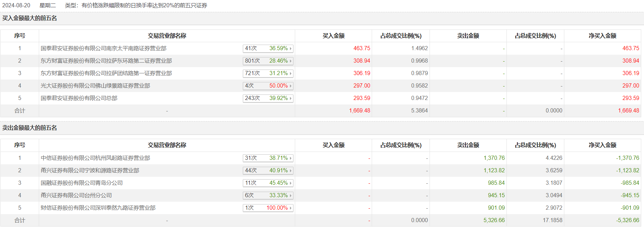The image size is (644, 228).
Task: Open 财信证券深圳泰然九路证券营业部 link
Action: coord(98,208)
